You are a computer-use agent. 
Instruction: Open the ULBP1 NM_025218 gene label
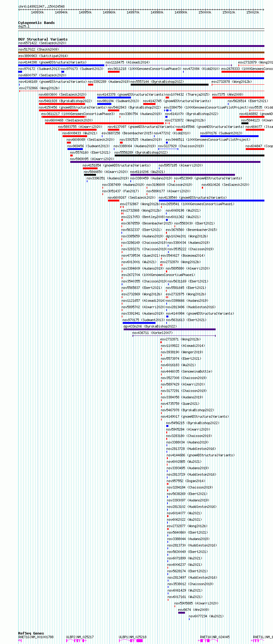pos(133,637)
